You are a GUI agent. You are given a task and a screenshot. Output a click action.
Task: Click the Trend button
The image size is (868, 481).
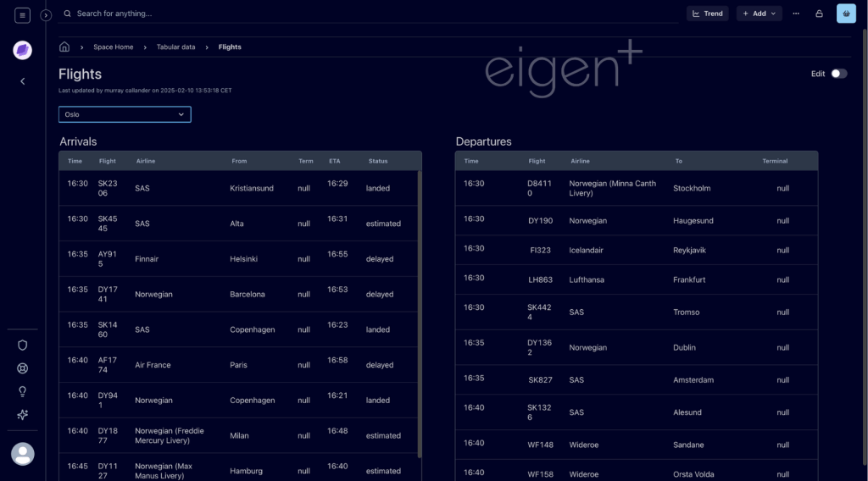708,14
